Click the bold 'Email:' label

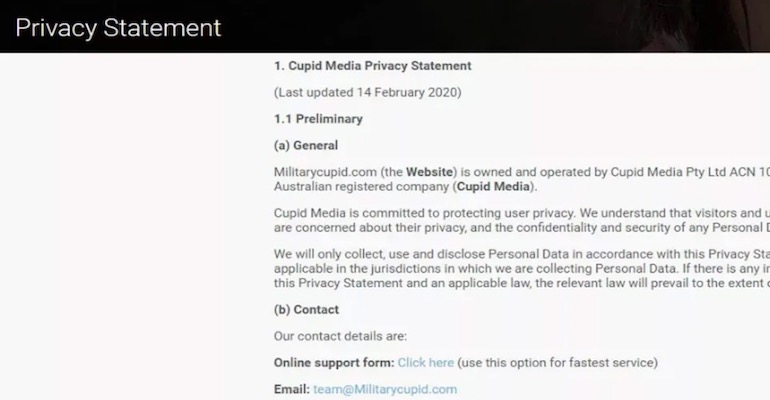tap(291, 389)
